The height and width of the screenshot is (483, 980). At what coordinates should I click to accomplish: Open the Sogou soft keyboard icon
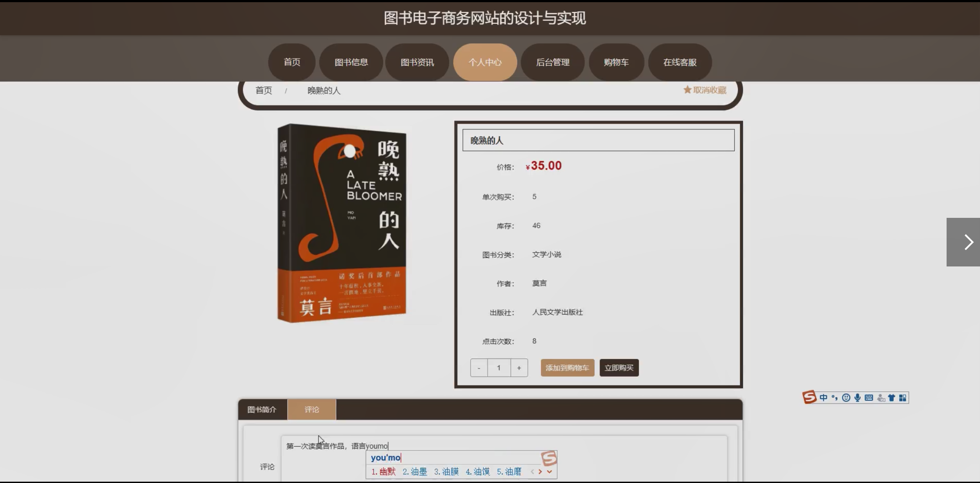coord(869,398)
